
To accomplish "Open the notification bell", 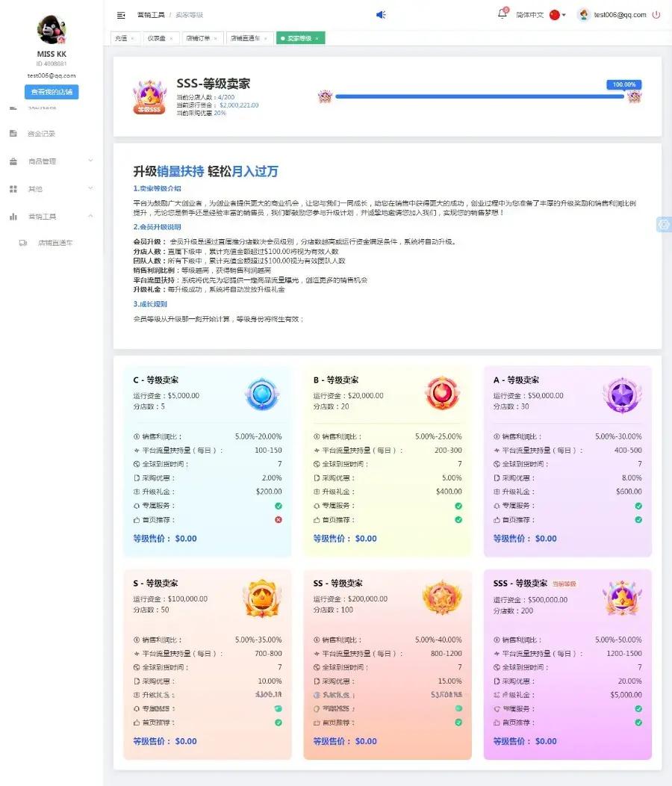I will (502, 14).
